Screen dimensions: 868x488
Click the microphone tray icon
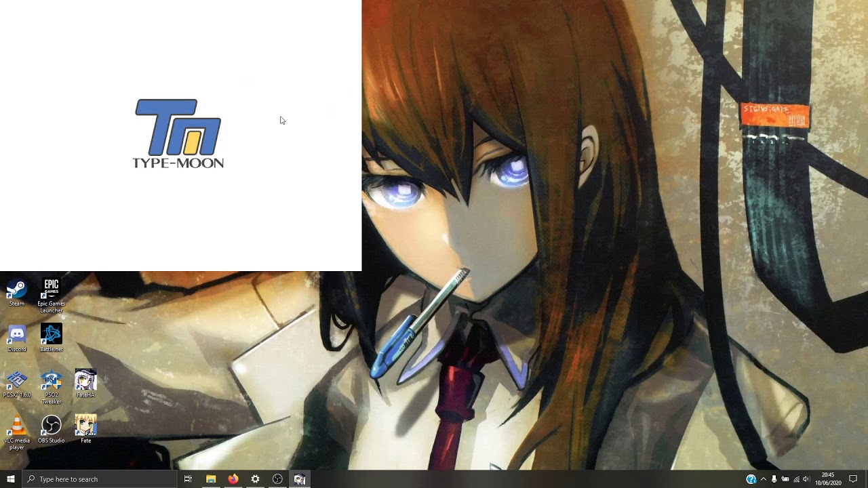774,479
